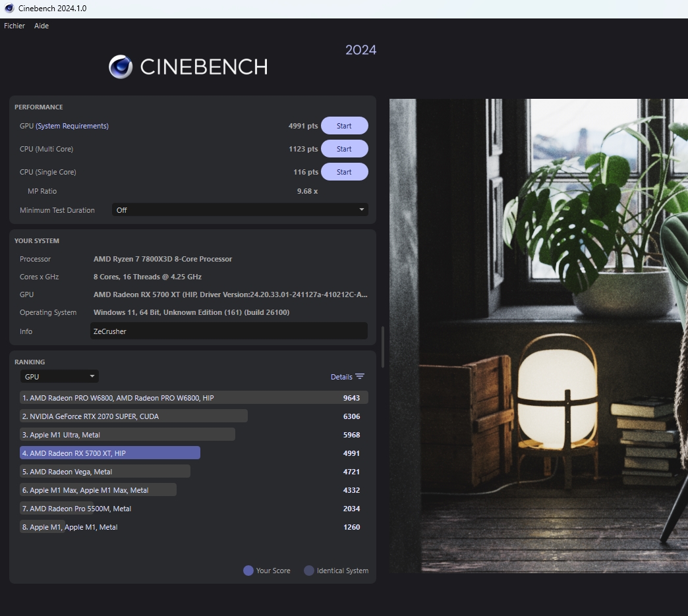Select the Apple M1 Ultra ranking row
688x616 pixels.
click(x=194, y=435)
